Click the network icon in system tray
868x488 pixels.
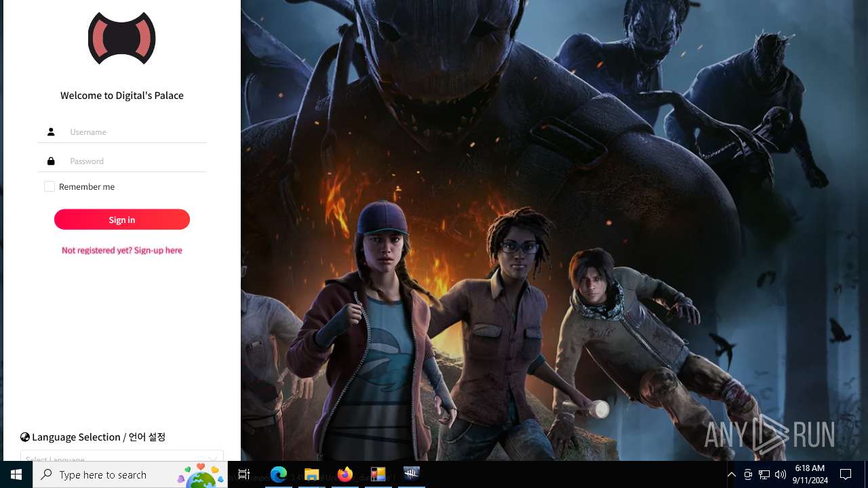(764, 474)
